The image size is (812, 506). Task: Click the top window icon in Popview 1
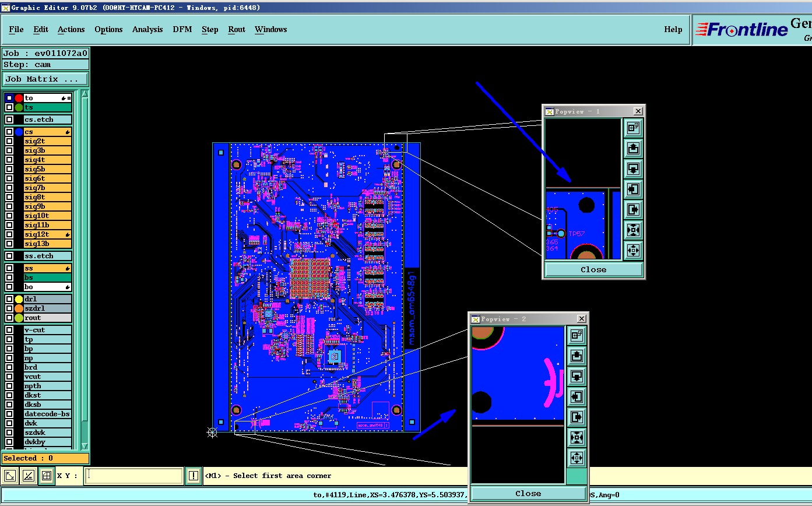[634, 128]
